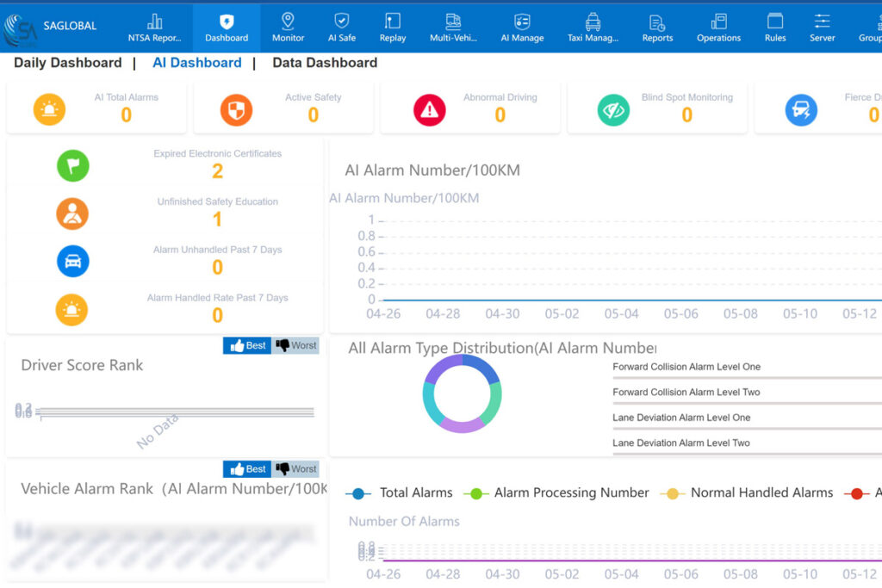Toggle the Alarm Processing Number legend series
The height and width of the screenshot is (588, 882).
pyautogui.click(x=556, y=493)
